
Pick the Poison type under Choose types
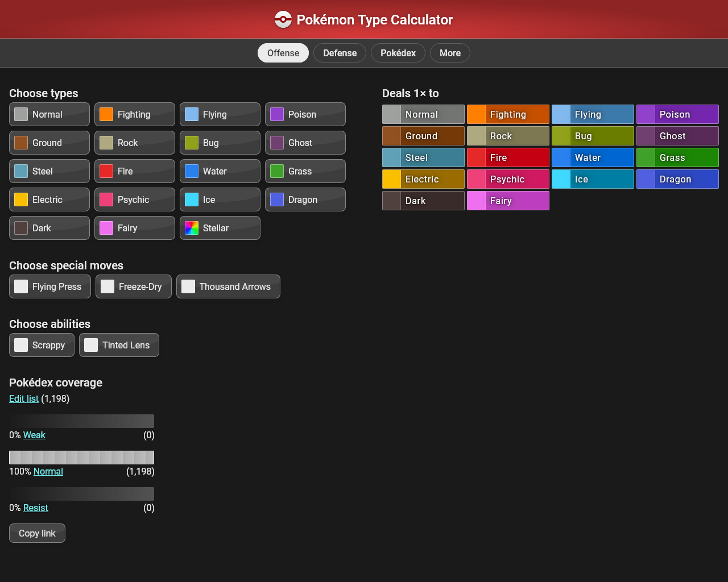tap(305, 114)
